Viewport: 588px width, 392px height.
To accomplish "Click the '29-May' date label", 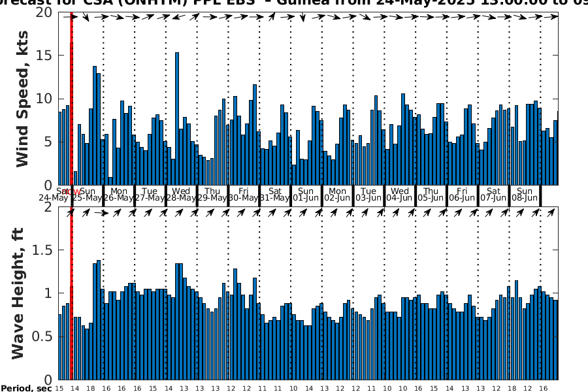I will [x=212, y=198].
